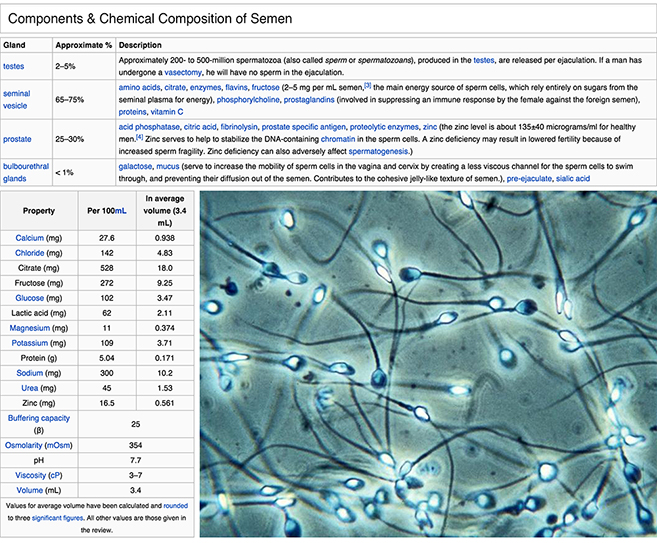Click the Fructose (mg) row label
Image resolution: width=657 pixels, height=543 pixels.
click(x=39, y=283)
